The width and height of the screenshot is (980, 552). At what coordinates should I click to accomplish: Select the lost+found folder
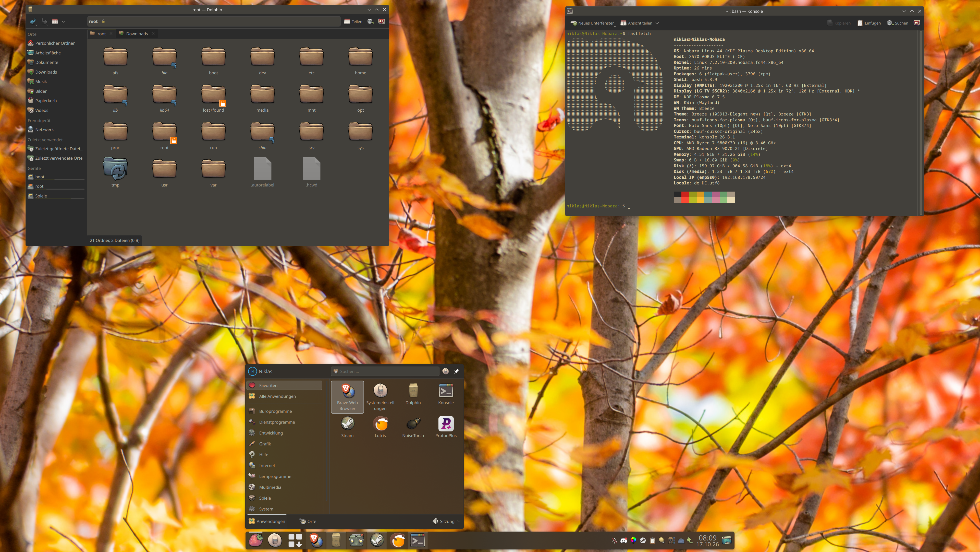(x=213, y=98)
